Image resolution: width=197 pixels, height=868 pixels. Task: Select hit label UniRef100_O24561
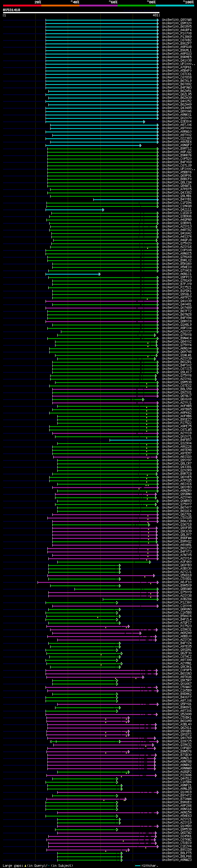coord(177,837)
